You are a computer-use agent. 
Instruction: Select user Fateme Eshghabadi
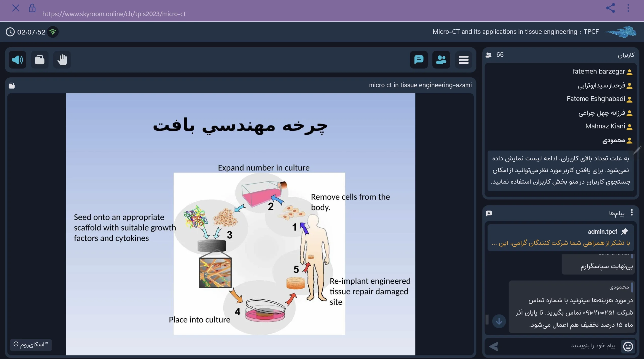596,99
